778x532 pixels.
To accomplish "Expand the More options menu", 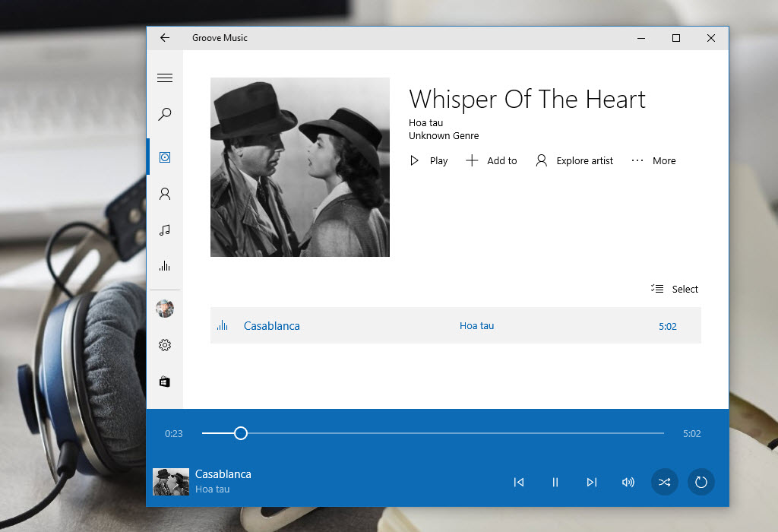I will coord(653,160).
